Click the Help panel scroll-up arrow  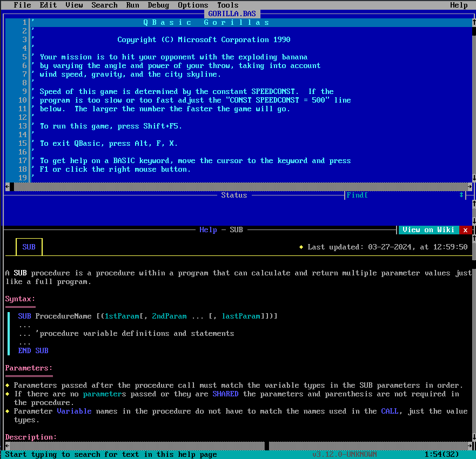pos(474,239)
